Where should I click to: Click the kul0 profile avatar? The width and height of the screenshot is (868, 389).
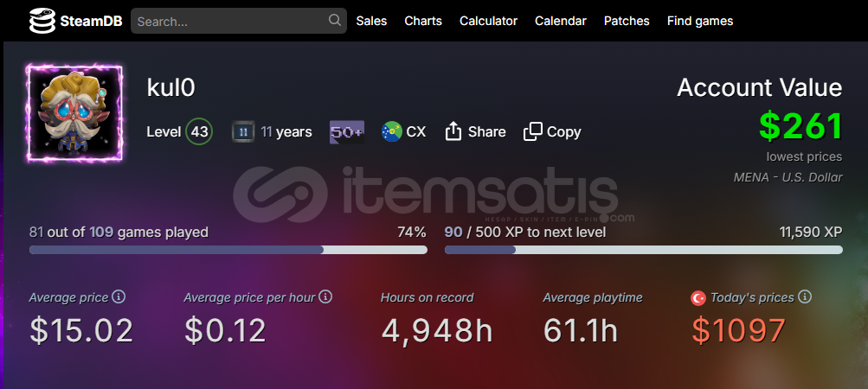(75, 112)
